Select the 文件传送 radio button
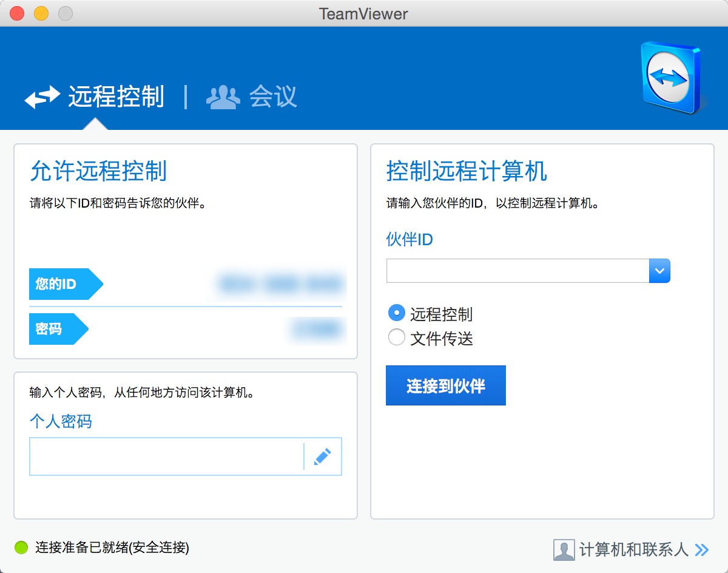This screenshot has height=573, width=728. point(396,337)
